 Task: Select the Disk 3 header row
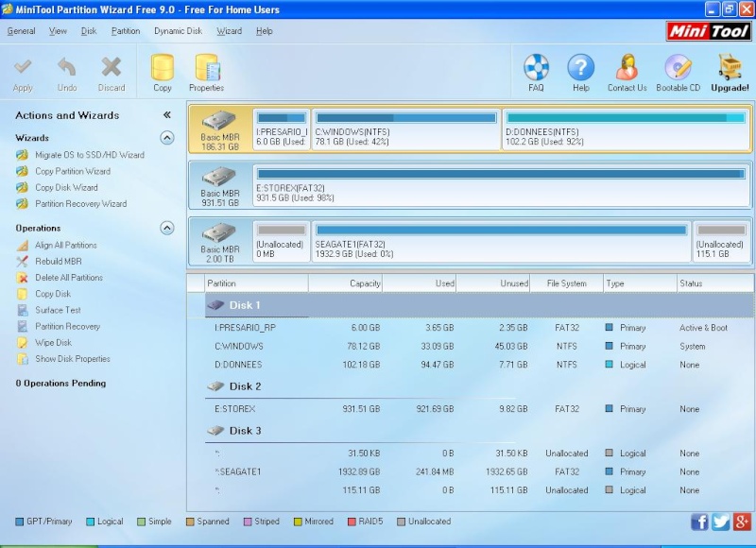click(x=479, y=431)
